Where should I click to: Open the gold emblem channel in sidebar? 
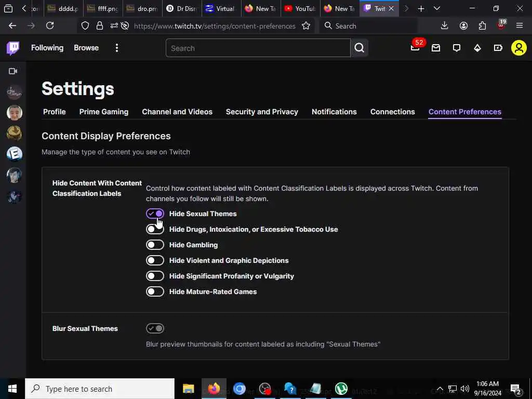point(14,134)
